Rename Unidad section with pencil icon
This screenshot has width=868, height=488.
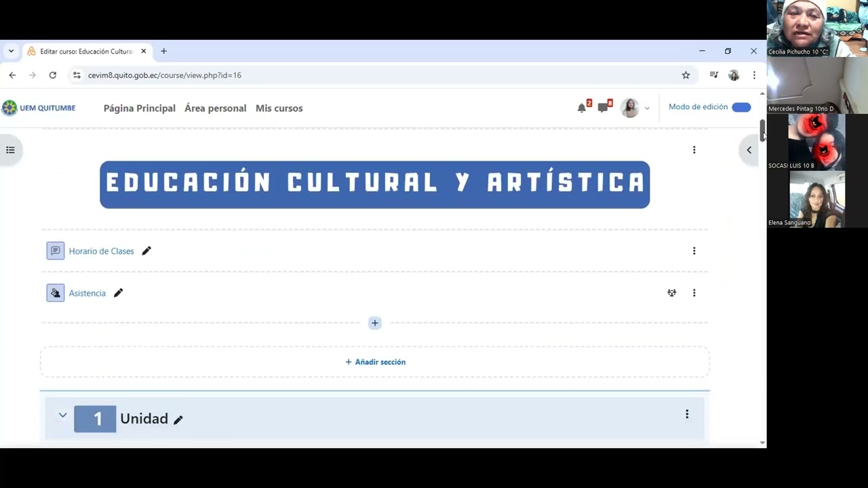tap(178, 420)
